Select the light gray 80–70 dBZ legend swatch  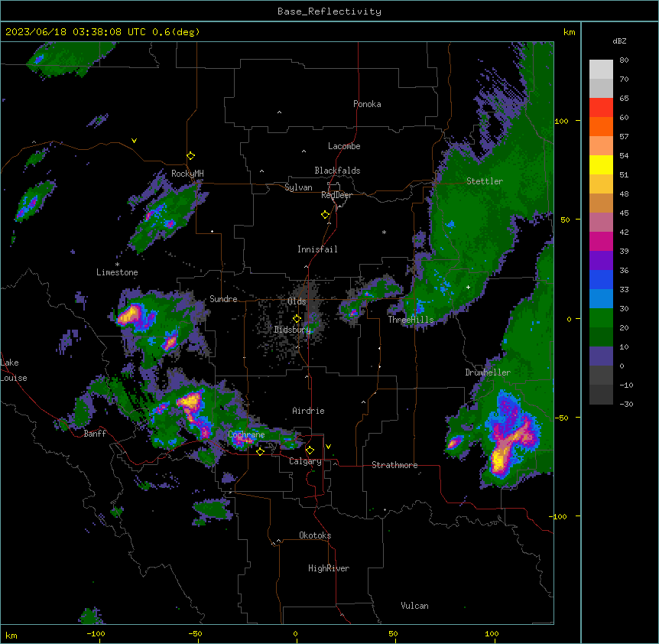point(601,70)
